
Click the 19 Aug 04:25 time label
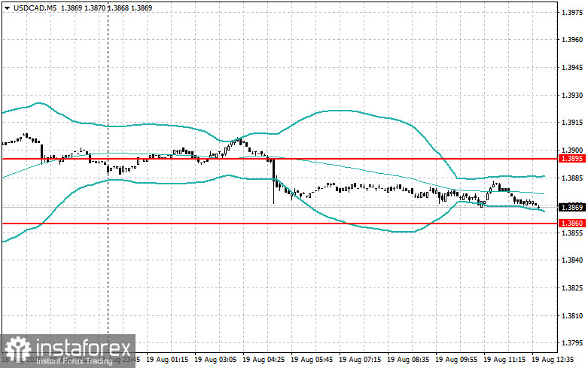(x=264, y=360)
